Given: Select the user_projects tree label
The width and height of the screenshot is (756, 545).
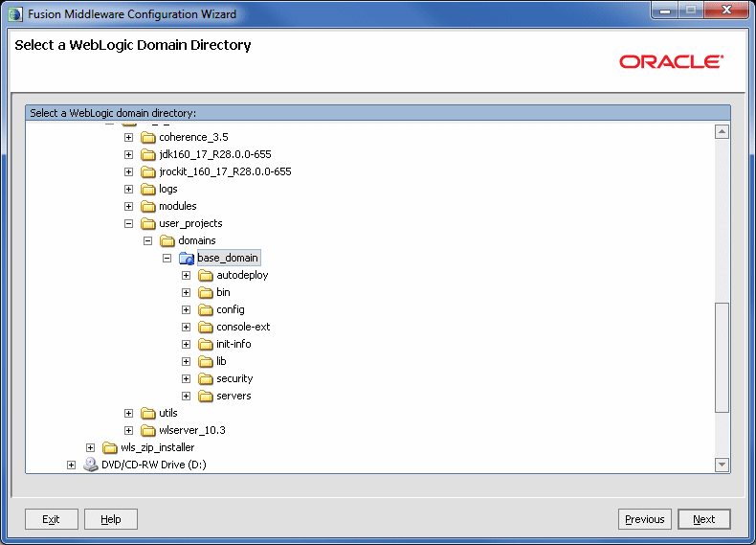Looking at the screenshot, I should 191,223.
